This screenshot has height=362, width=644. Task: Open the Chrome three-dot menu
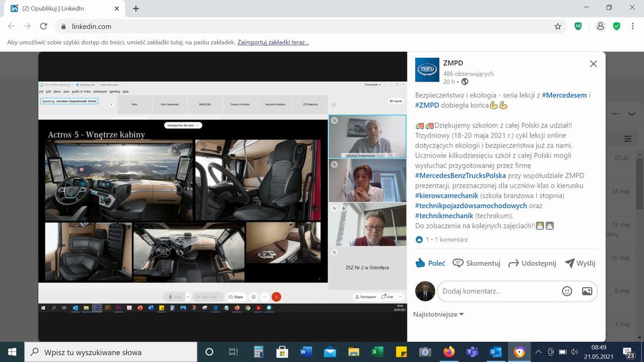pyautogui.click(x=633, y=26)
